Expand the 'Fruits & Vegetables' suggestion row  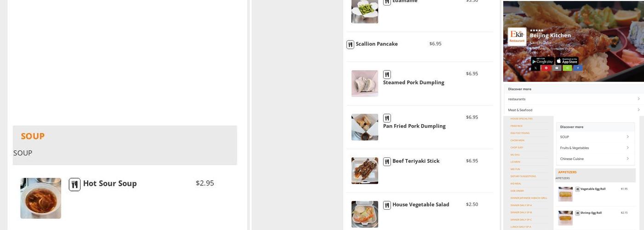(x=594, y=148)
